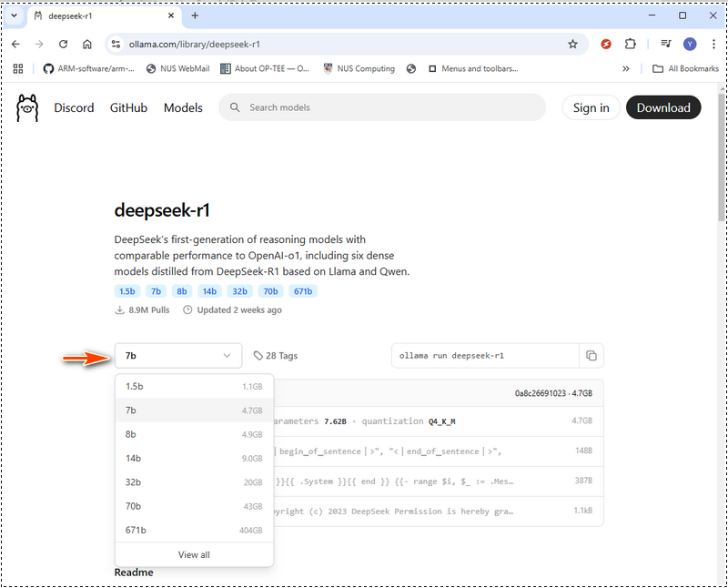Collapse the 7b model size dropdown
The width and height of the screenshot is (728, 588).
pyautogui.click(x=178, y=356)
